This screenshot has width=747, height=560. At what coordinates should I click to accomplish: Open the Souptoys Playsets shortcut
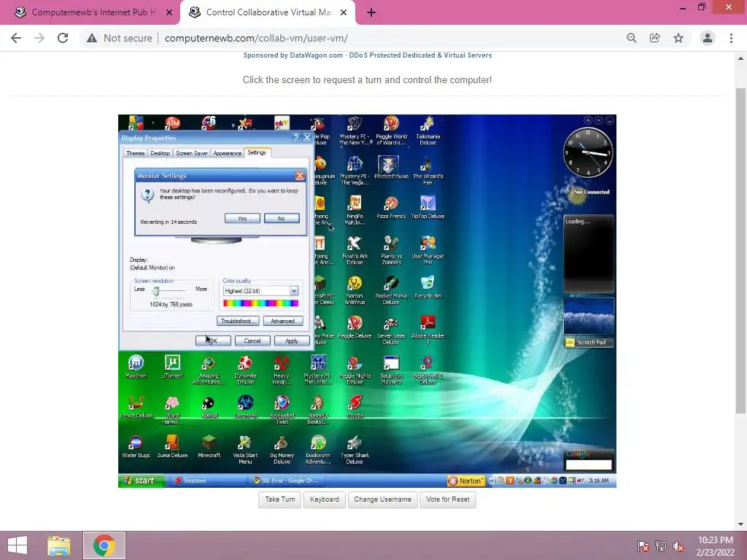[391, 370]
